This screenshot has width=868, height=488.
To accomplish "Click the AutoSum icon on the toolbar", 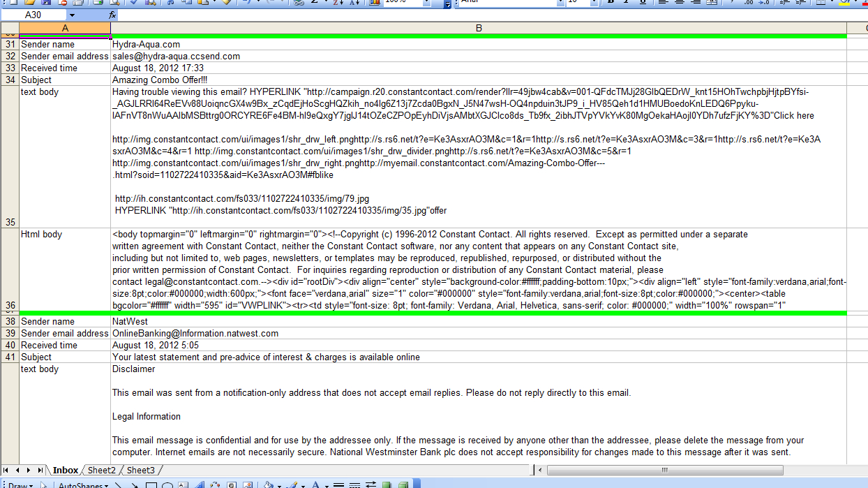I will tap(315, 3).
